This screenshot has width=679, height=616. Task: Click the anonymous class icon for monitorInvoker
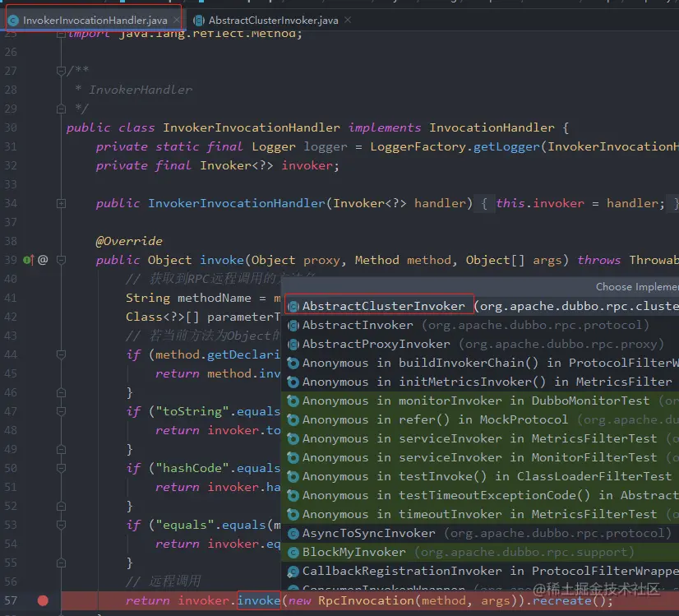point(293,401)
